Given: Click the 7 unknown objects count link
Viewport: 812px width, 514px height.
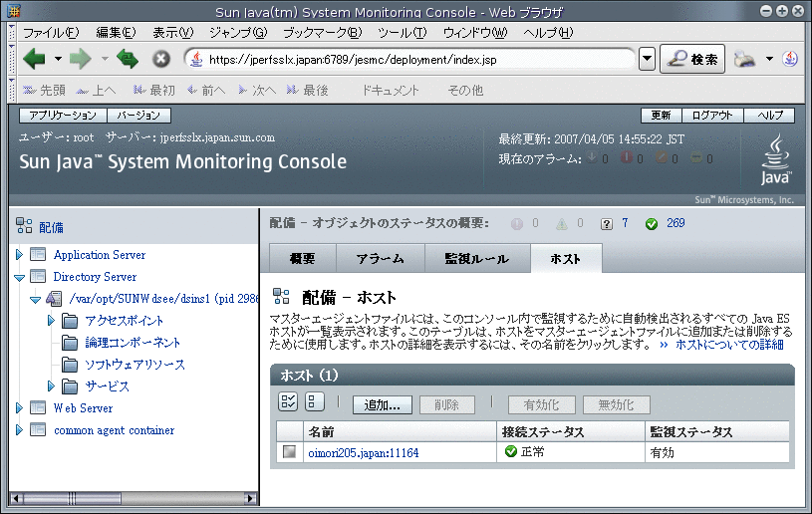Looking at the screenshot, I should click(625, 223).
